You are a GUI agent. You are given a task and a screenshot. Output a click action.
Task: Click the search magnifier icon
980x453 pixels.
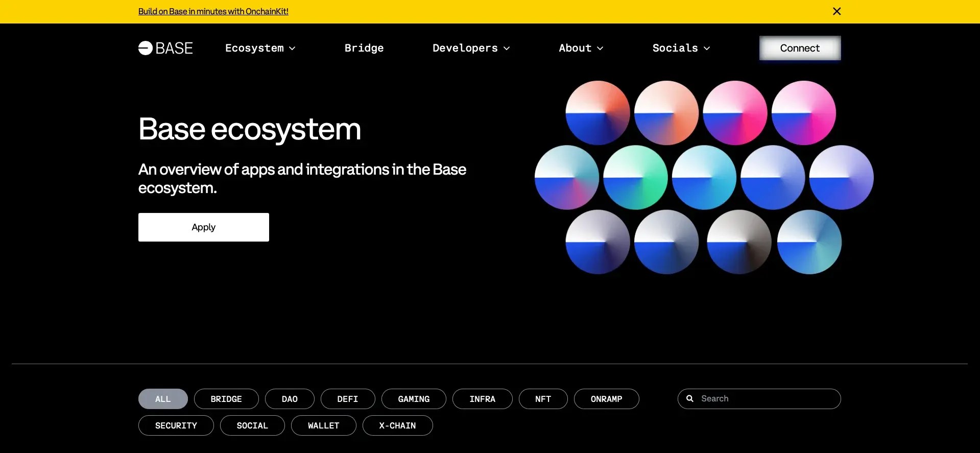(x=690, y=398)
